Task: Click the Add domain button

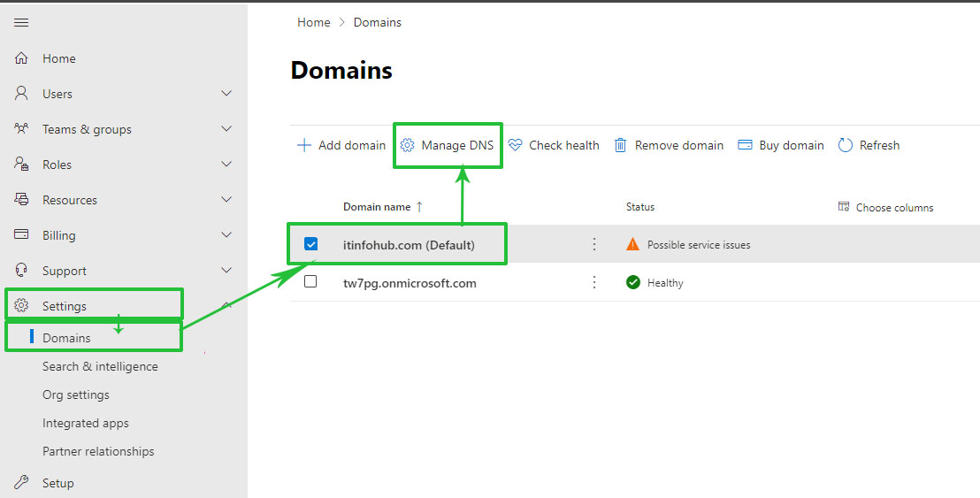Action: click(x=341, y=146)
